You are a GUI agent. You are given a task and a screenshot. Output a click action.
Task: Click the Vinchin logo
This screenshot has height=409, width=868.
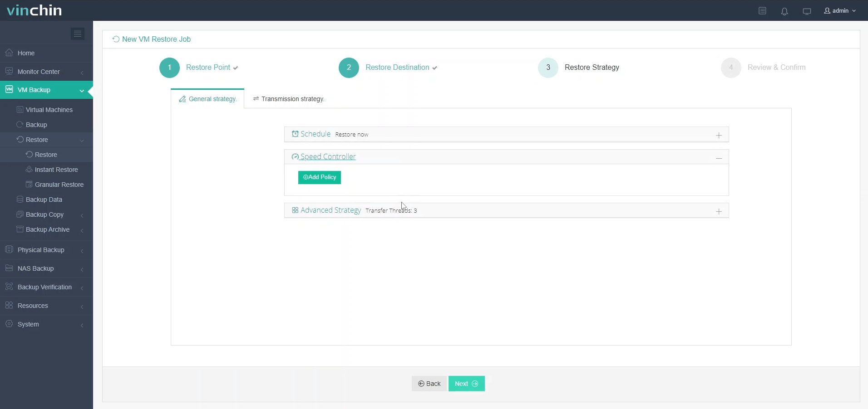pyautogui.click(x=34, y=10)
